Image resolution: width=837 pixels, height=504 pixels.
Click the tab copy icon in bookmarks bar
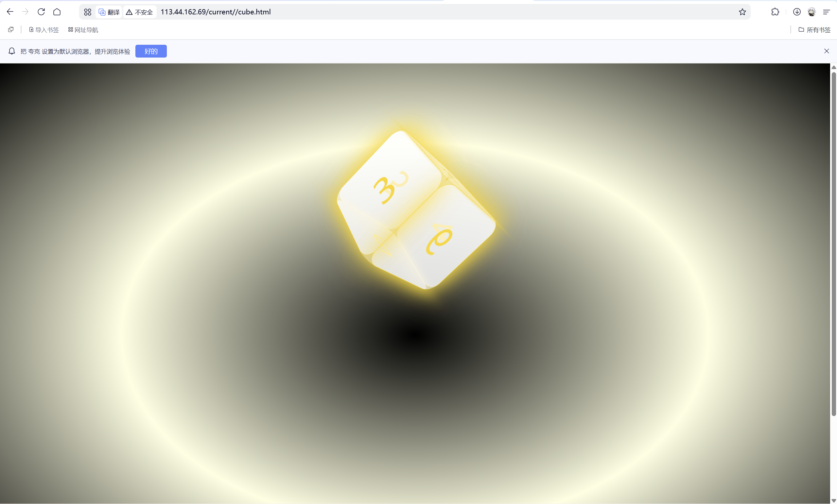coord(11,29)
